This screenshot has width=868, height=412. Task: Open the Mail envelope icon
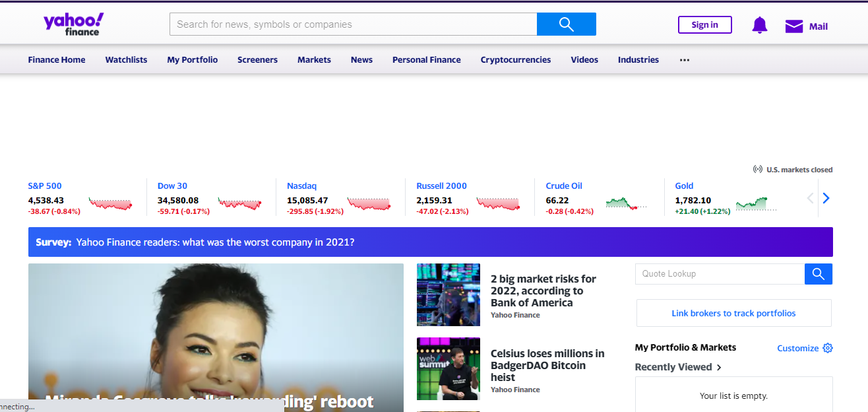(794, 26)
